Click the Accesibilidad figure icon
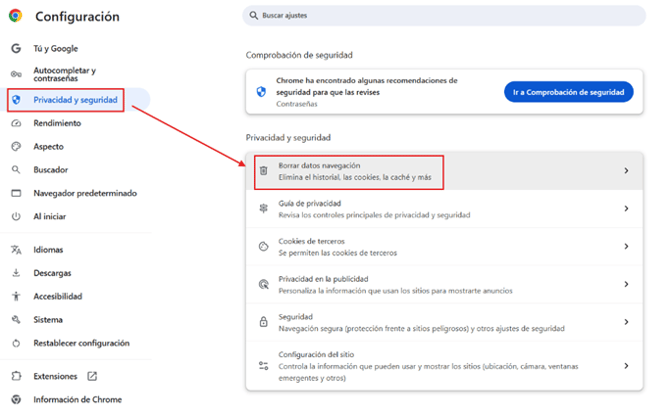 point(15,296)
